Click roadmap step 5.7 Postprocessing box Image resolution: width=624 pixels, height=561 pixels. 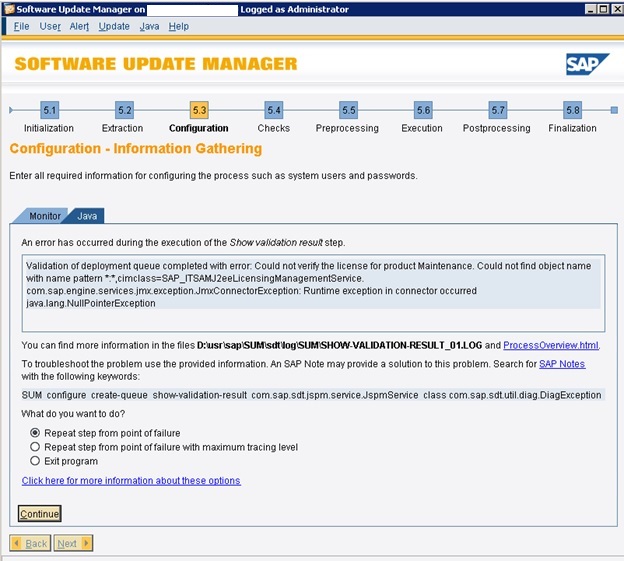click(498, 110)
